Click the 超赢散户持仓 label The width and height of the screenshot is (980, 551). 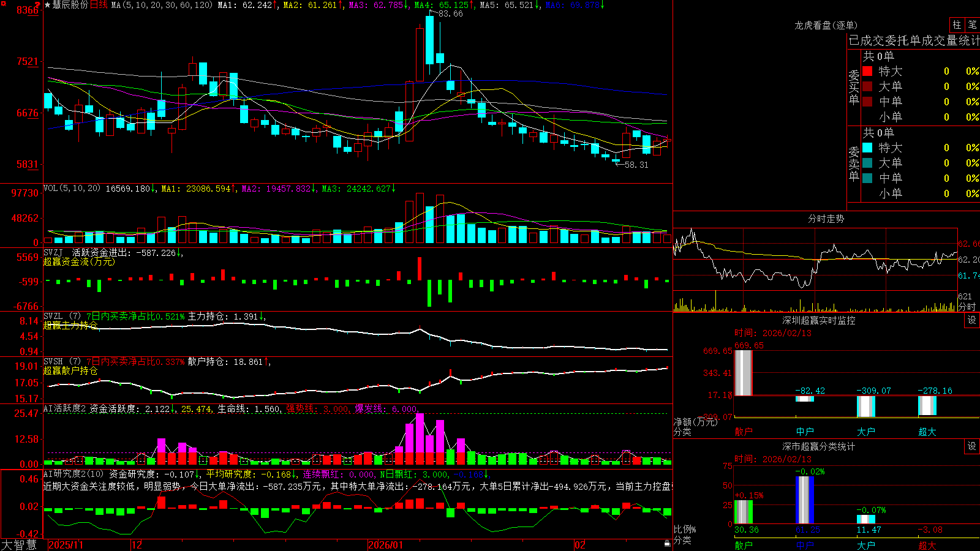pyautogui.click(x=70, y=370)
